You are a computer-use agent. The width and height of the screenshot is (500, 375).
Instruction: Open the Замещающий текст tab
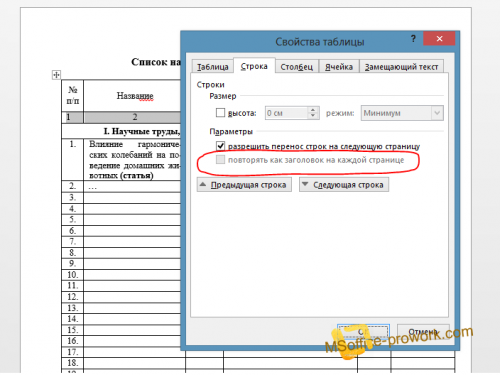[401, 67]
